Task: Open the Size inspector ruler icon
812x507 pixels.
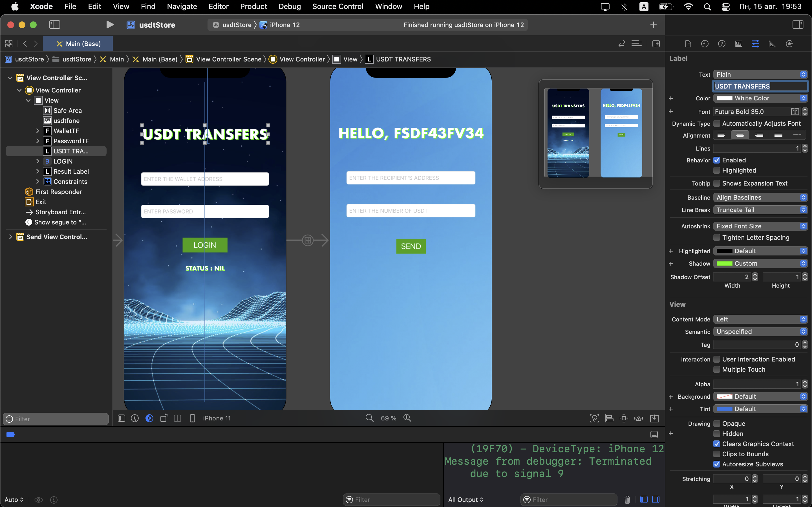Action: tap(772, 44)
